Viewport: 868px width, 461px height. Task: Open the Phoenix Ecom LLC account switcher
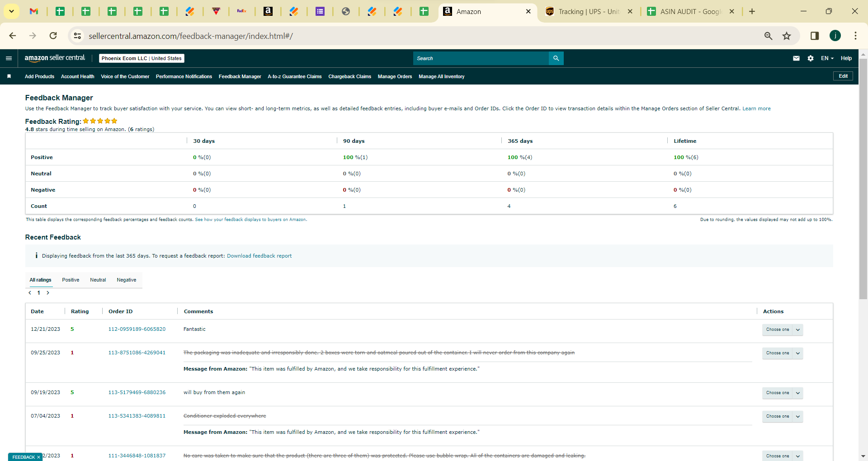coord(142,58)
